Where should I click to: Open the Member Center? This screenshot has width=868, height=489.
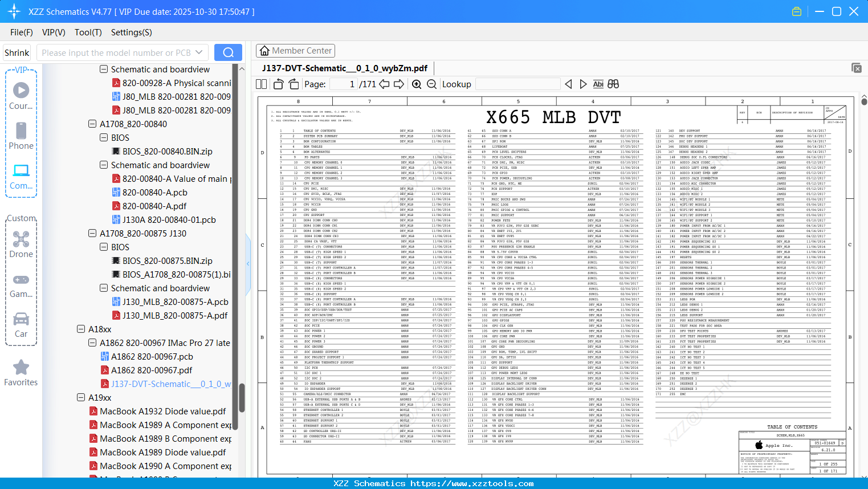295,51
